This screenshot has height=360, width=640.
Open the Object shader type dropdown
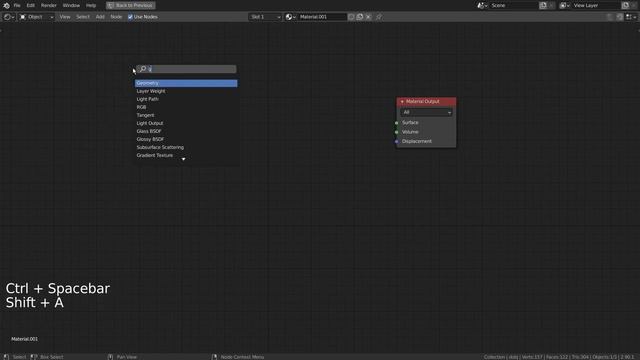click(x=37, y=17)
